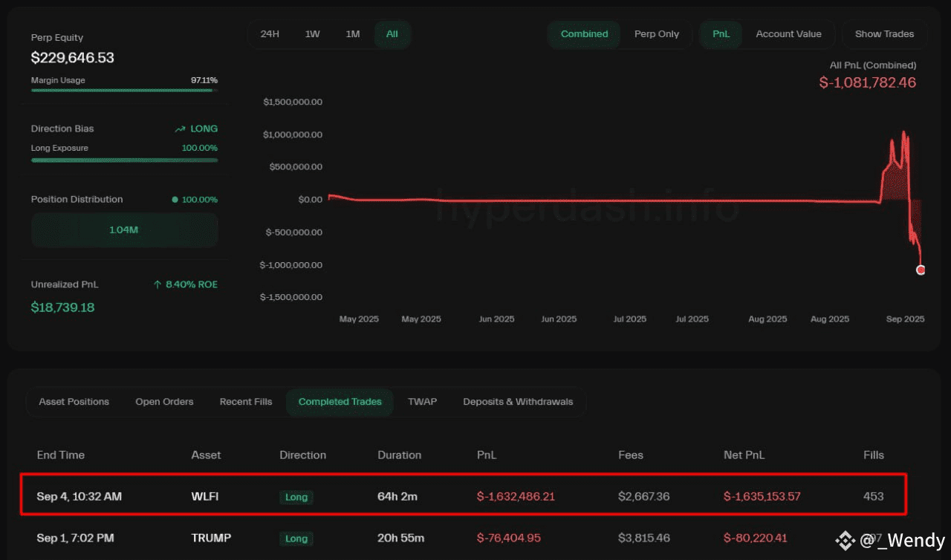Select the All time range
Image resolution: width=951 pixels, height=560 pixels.
click(x=392, y=34)
